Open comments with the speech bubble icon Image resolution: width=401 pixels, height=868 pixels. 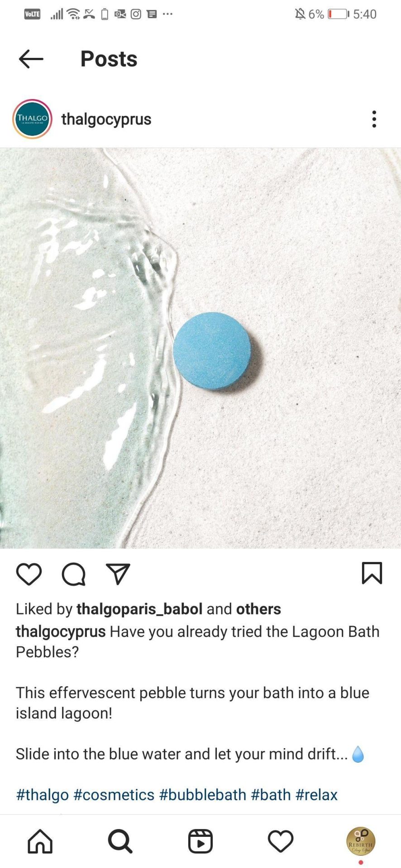point(73,574)
